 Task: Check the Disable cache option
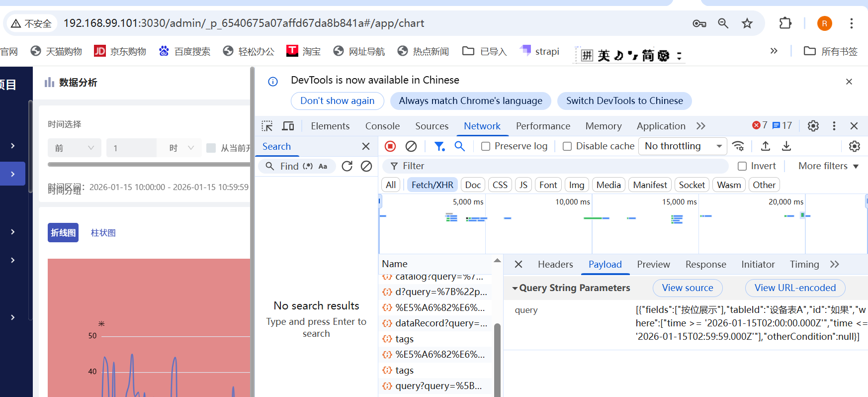point(567,146)
